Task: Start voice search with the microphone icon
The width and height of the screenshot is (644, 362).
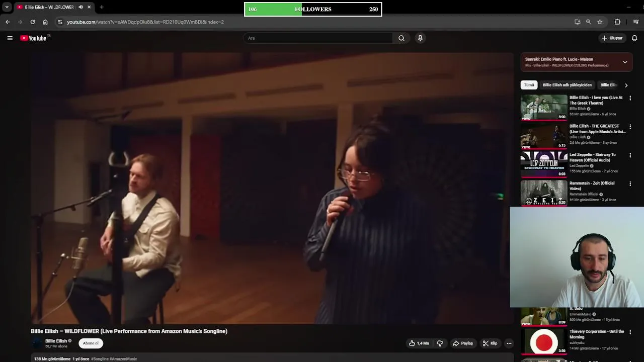Action: pos(420,38)
